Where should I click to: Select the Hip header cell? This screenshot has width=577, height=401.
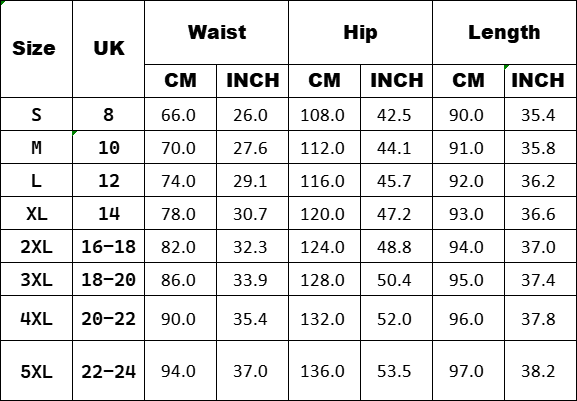pos(360,32)
